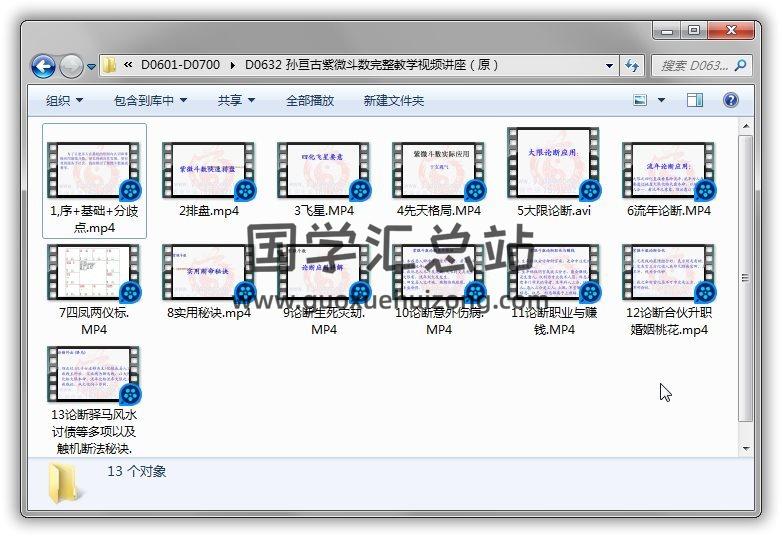782x538 pixels.
Task: Click the 全部播放 button
Action: click(x=310, y=101)
